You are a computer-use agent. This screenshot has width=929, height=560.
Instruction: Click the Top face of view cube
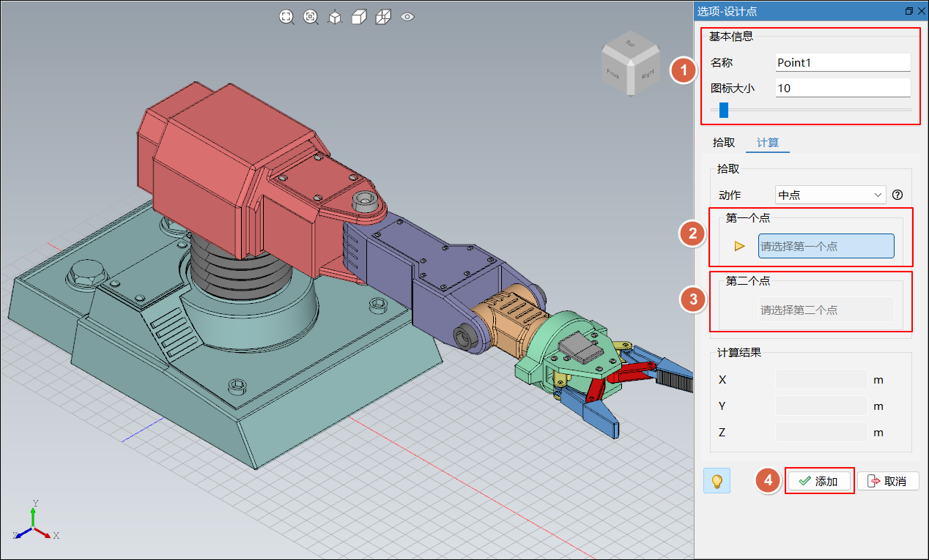629,45
